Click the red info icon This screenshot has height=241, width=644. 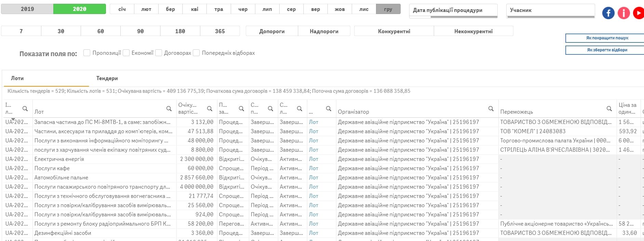point(623,13)
